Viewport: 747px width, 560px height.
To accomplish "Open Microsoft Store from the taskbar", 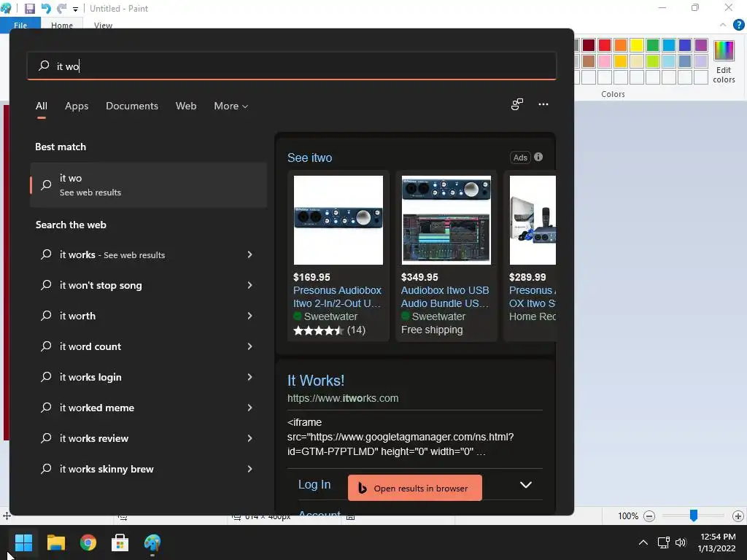I will point(120,542).
